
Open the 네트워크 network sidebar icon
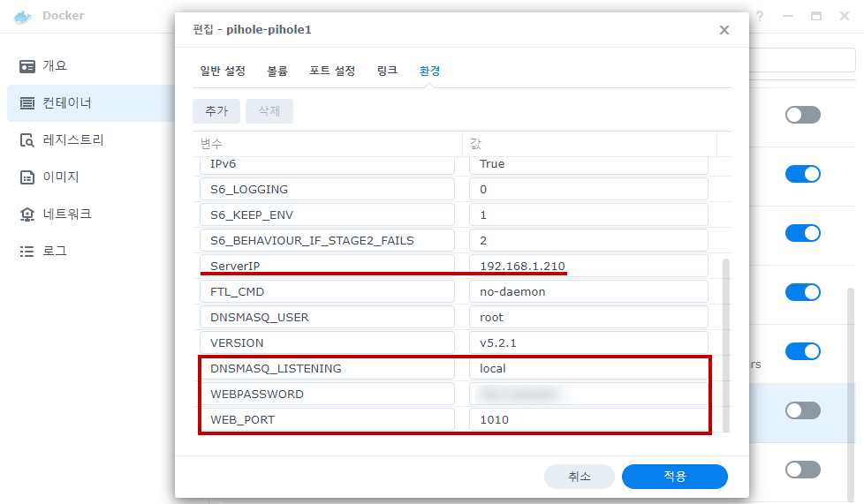pos(27,214)
